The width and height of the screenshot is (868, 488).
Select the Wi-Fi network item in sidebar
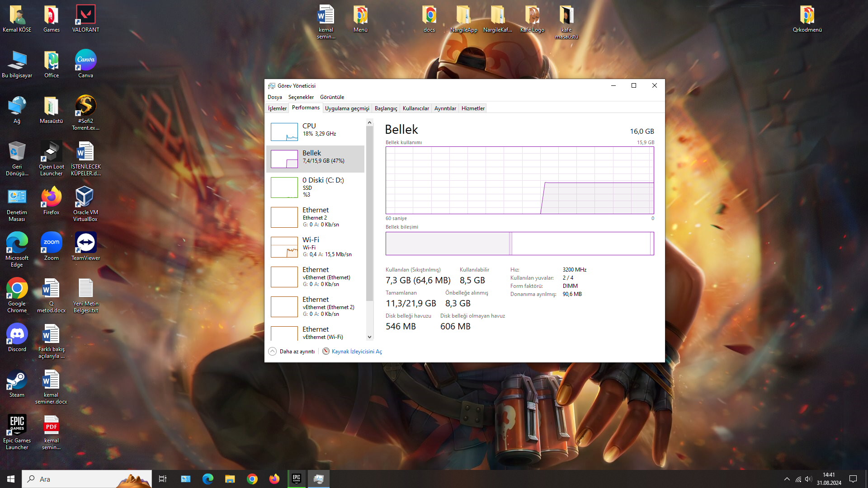pos(315,247)
